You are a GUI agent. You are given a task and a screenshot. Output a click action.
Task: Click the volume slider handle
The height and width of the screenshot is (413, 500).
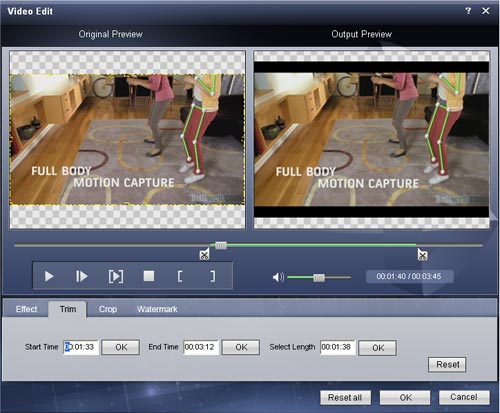click(x=319, y=277)
